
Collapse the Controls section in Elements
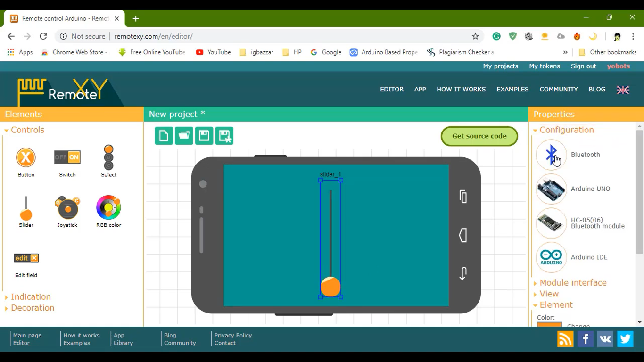[x=27, y=130]
